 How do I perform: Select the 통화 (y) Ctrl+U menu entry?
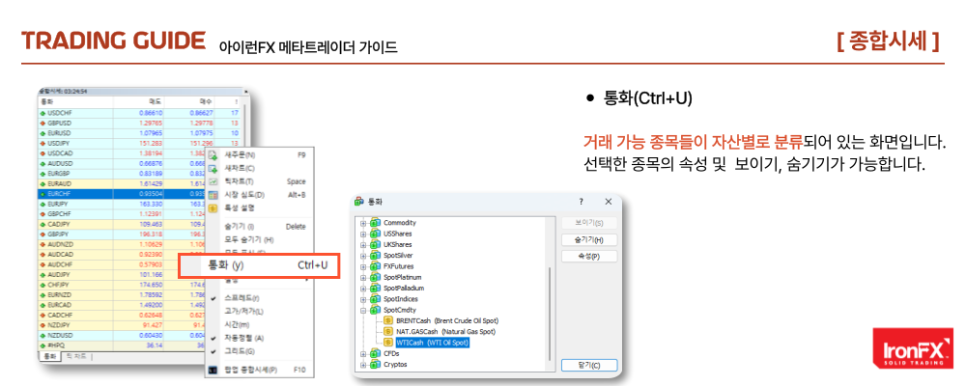[x=259, y=265]
